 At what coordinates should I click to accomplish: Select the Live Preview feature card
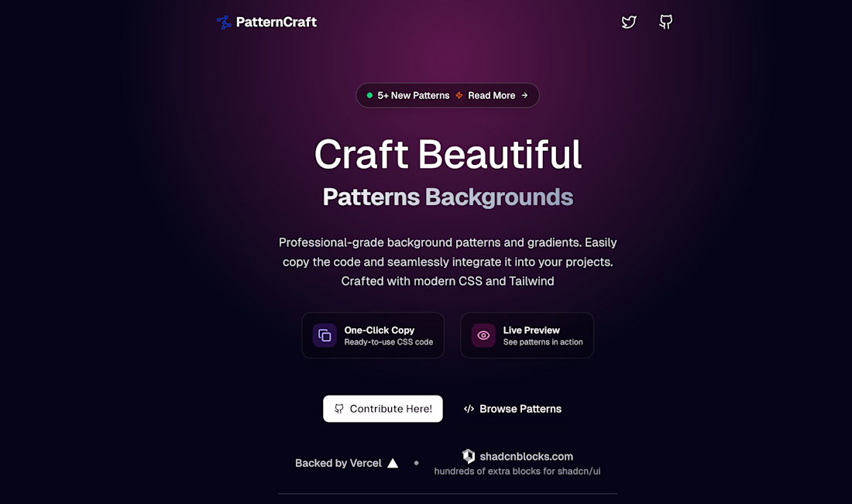click(527, 335)
